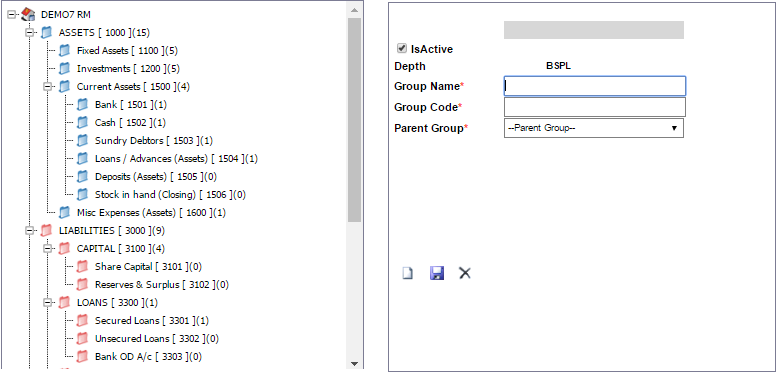This screenshot has height=377, width=784.
Task: Select Bank [ 1501 ](1) label
Action: tap(130, 104)
